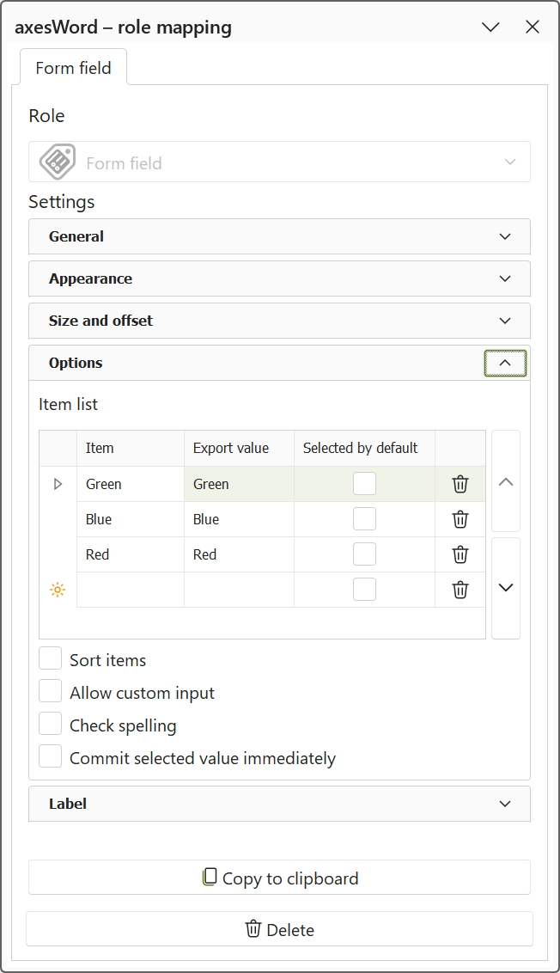
Task: Click trash icon in the new empty row
Action: (x=460, y=590)
